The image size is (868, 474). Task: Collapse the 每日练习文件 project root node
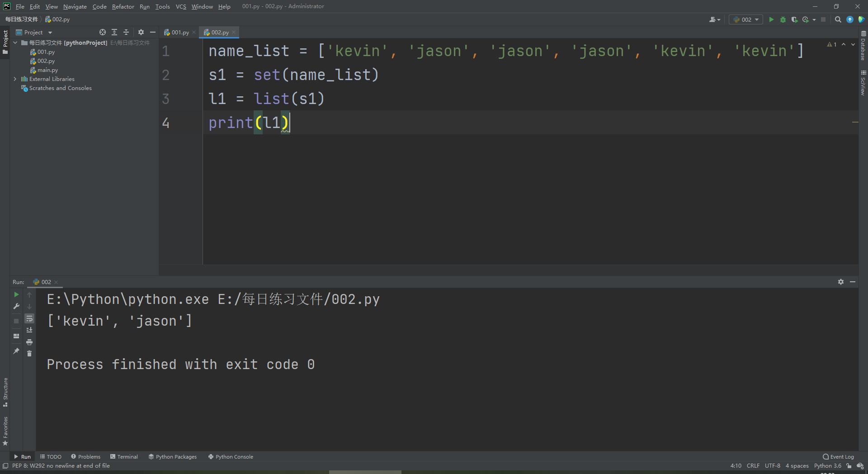pyautogui.click(x=15, y=43)
